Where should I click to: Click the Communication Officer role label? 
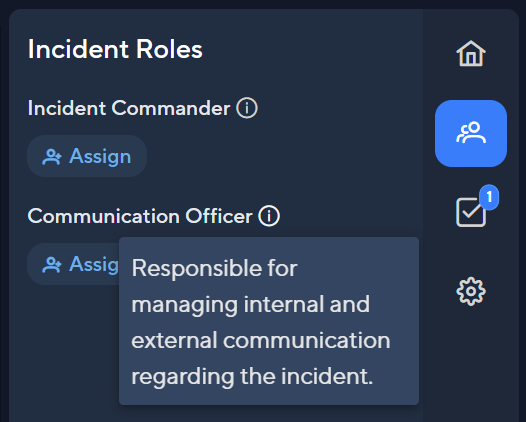pos(140,216)
